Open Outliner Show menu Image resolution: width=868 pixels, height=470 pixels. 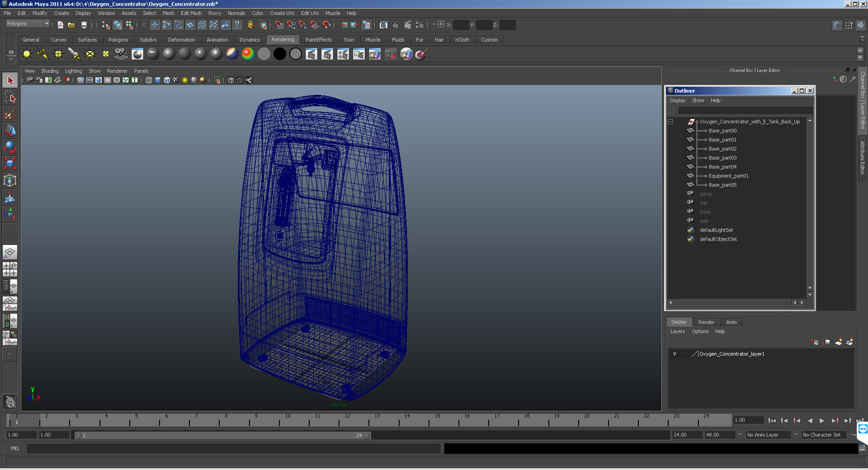click(698, 100)
